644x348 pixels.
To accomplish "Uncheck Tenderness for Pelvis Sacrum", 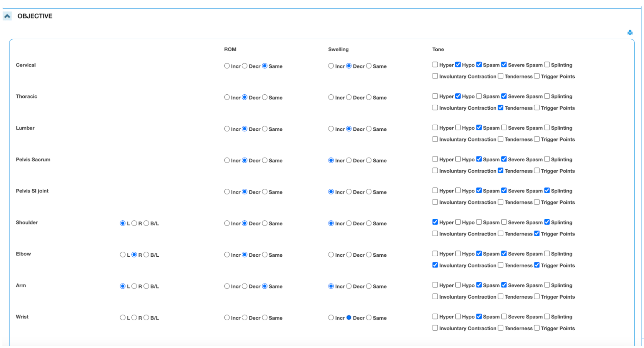I will 500,170.
